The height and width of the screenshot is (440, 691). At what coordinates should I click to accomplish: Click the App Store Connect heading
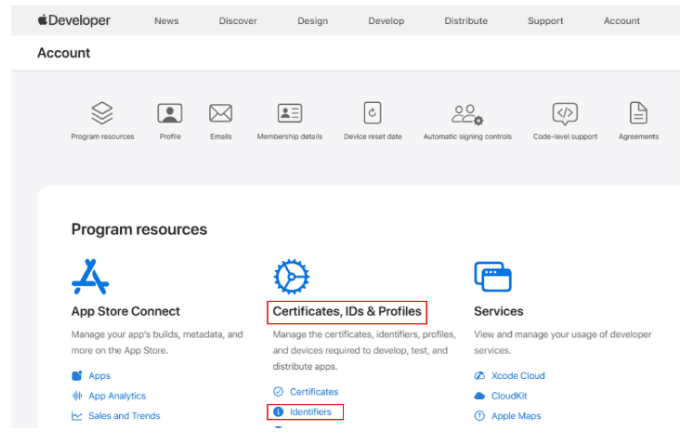(126, 311)
